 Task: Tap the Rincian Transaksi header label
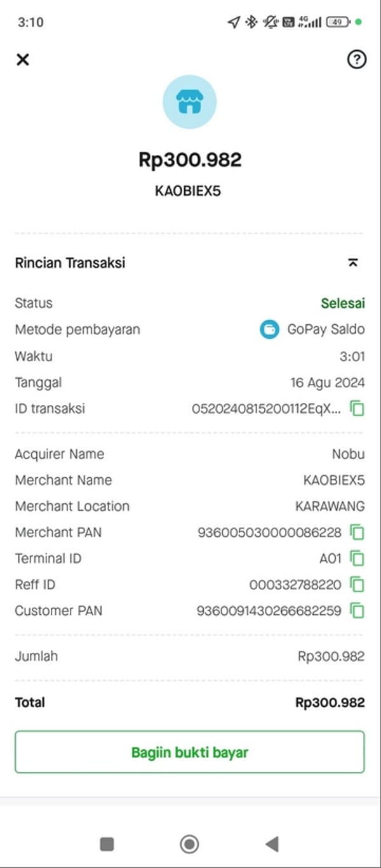click(x=70, y=263)
